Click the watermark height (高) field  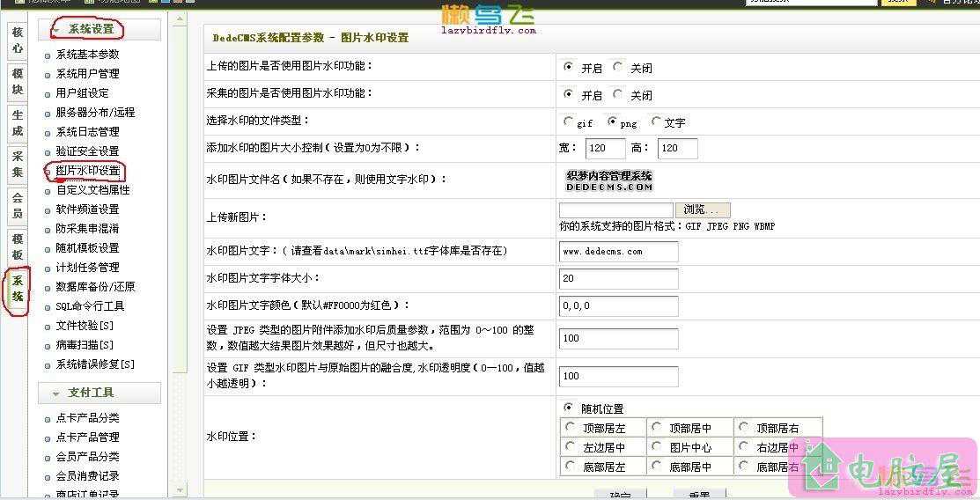click(678, 148)
